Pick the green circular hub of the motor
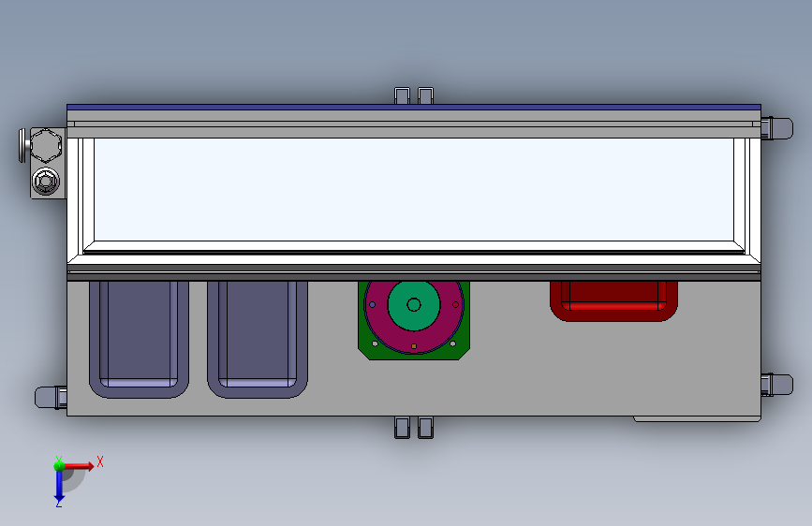Viewport: 812px width, 526px height. 414,305
